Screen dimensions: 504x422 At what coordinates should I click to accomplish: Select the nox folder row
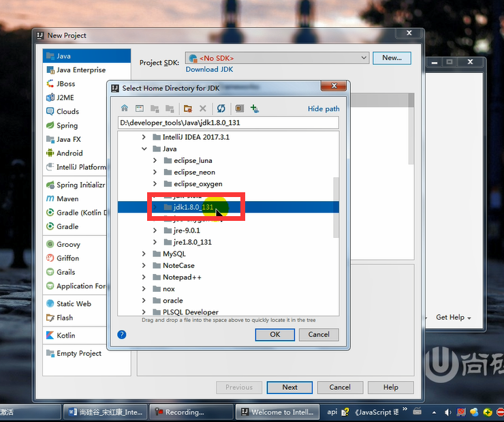(x=228, y=289)
